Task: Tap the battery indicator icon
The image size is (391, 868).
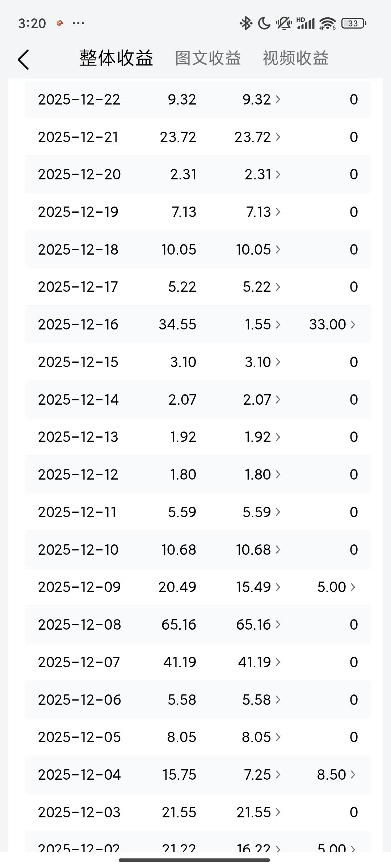Action: [353, 24]
